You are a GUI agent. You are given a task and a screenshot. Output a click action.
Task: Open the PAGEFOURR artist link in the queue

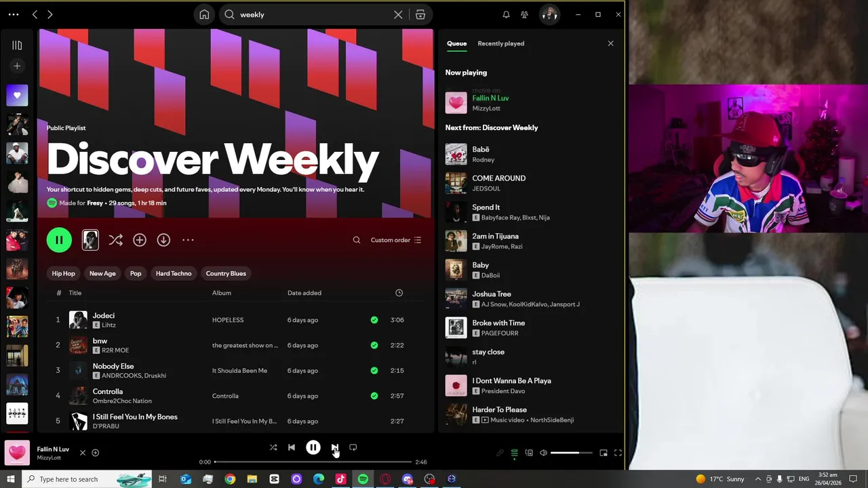(x=500, y=333)
